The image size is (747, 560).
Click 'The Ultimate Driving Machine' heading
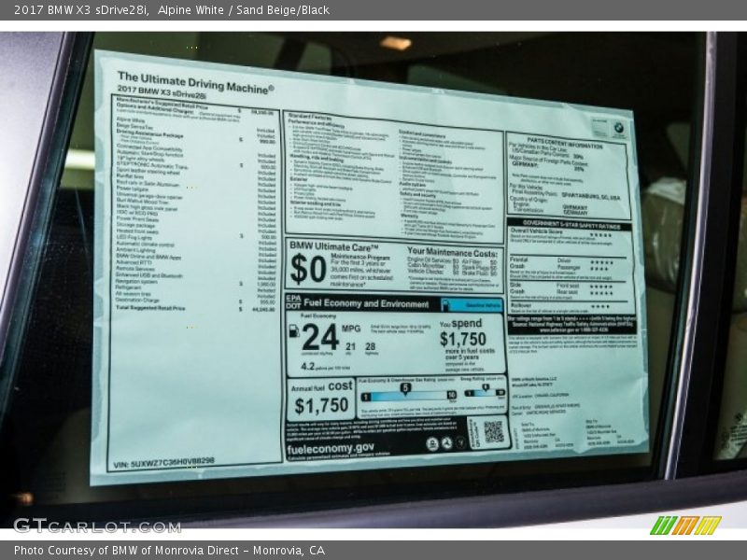(x=196, y=82)
